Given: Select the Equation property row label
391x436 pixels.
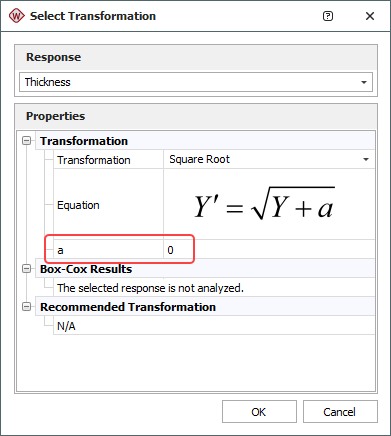Looking at the screenshot, I should [78, 205].
